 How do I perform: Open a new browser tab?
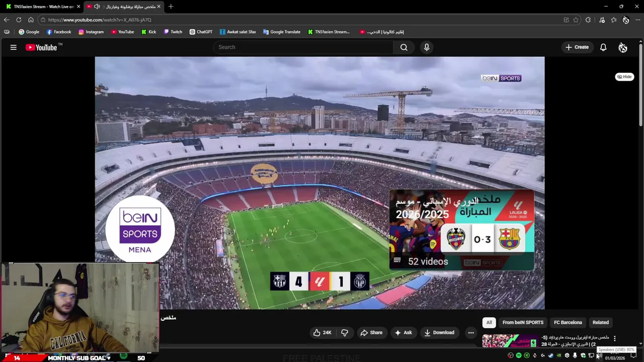point(171,7)
